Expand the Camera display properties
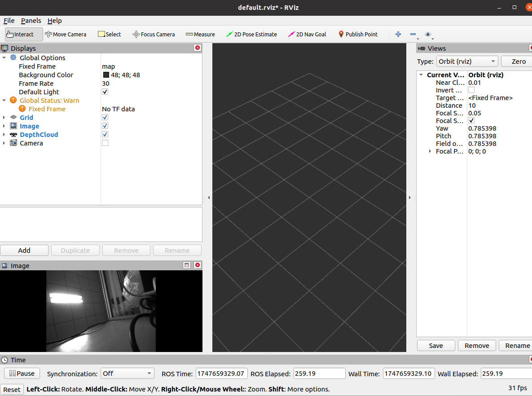The image size is (532, 396). coord(4,143)
